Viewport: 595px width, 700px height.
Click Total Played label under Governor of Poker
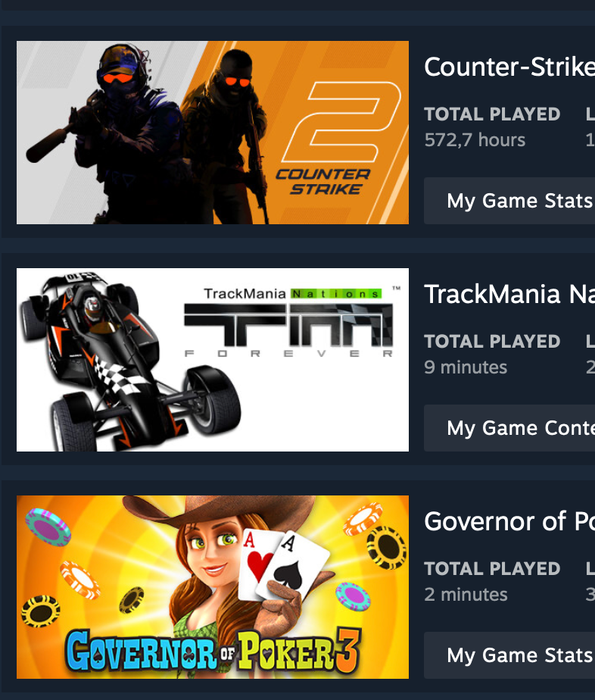click(x=492, y=569)
